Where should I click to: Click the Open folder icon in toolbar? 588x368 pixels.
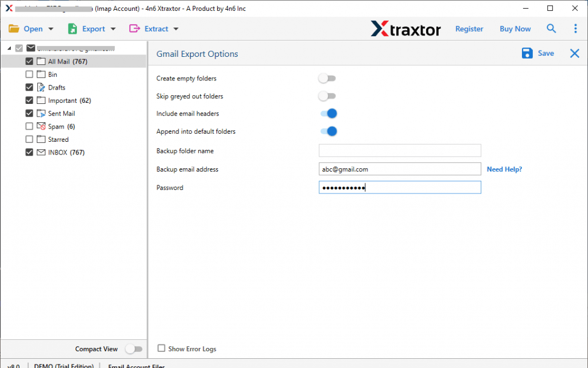coord(14,28)
